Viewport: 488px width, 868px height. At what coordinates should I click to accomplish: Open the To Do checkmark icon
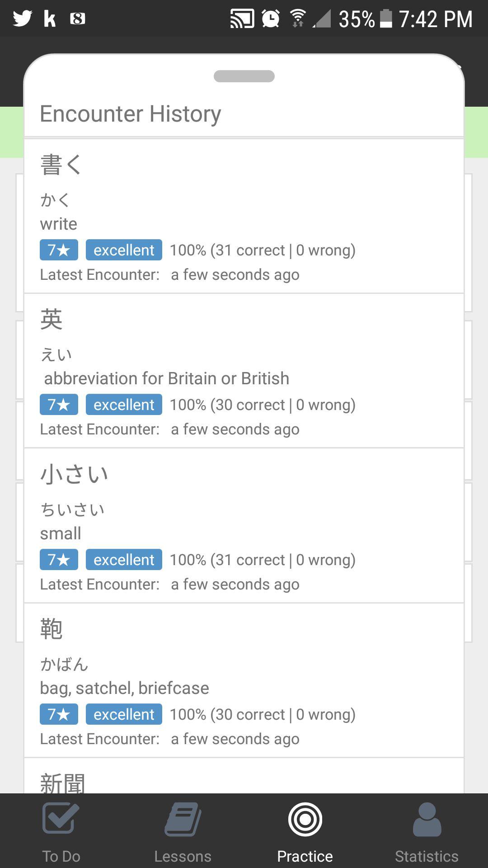click(61, 819)
